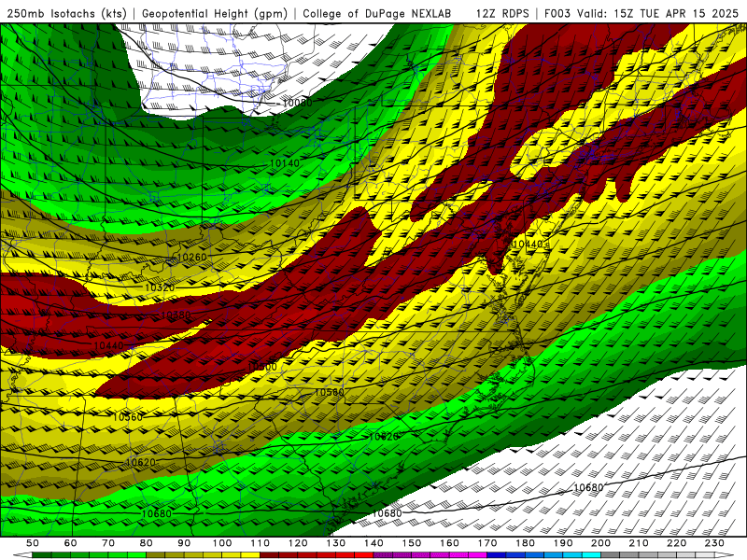Image resolution: width=747 pixels, height=560 pixels.
Task: Click the color bar value 110
Action: 261,543
